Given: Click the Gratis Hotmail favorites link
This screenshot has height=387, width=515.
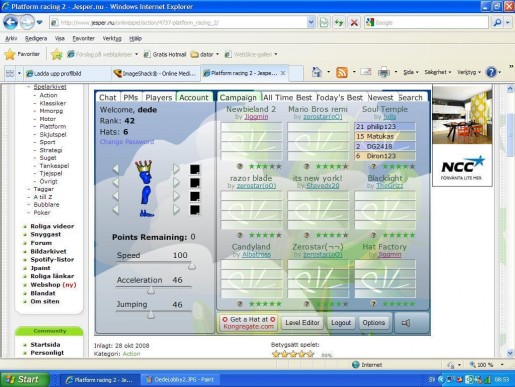Looking at the screenshot, I should (x=165, y=54).
